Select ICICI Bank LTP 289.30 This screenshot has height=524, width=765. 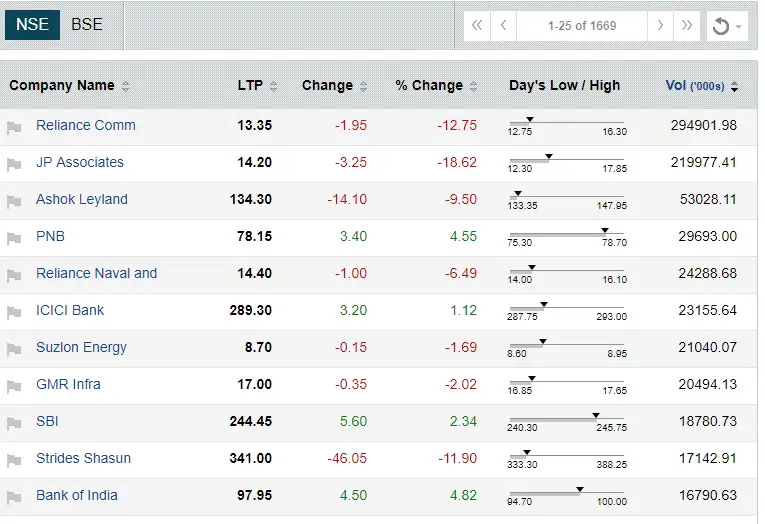pos(251,310)
